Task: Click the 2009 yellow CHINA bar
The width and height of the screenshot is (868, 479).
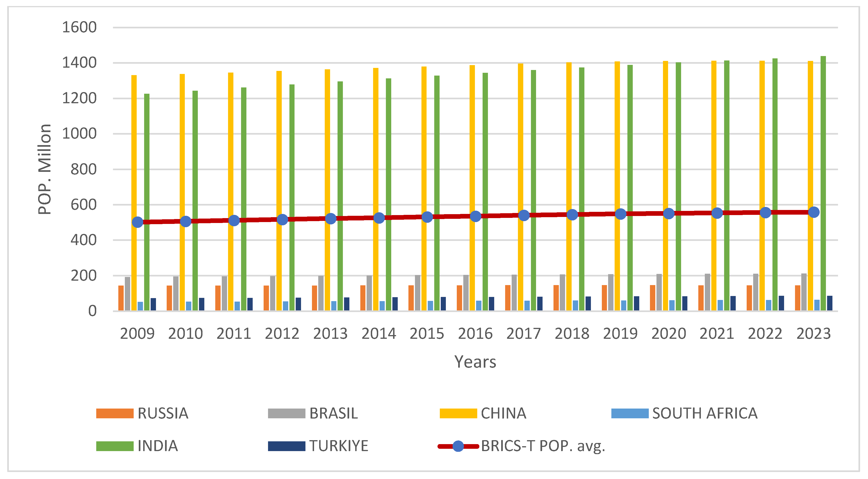Action: pos(134,193)
